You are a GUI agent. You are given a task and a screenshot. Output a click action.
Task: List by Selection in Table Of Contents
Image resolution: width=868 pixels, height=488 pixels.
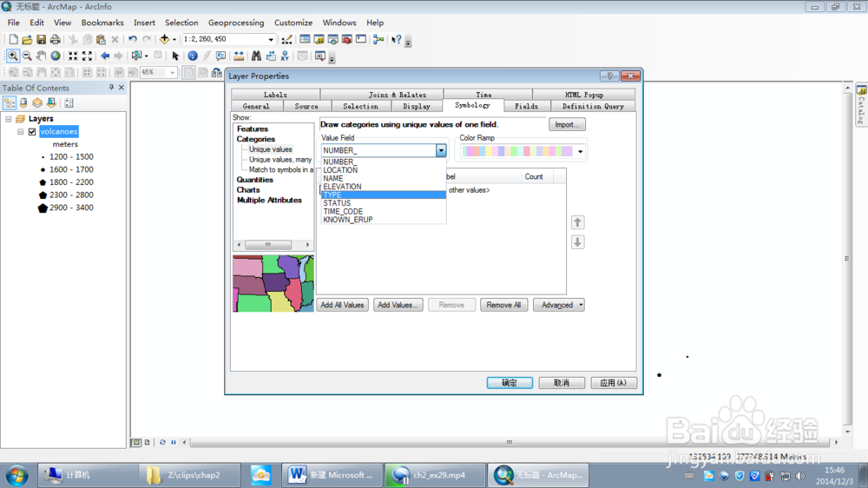pyautogui.click(x=51, y=103)
